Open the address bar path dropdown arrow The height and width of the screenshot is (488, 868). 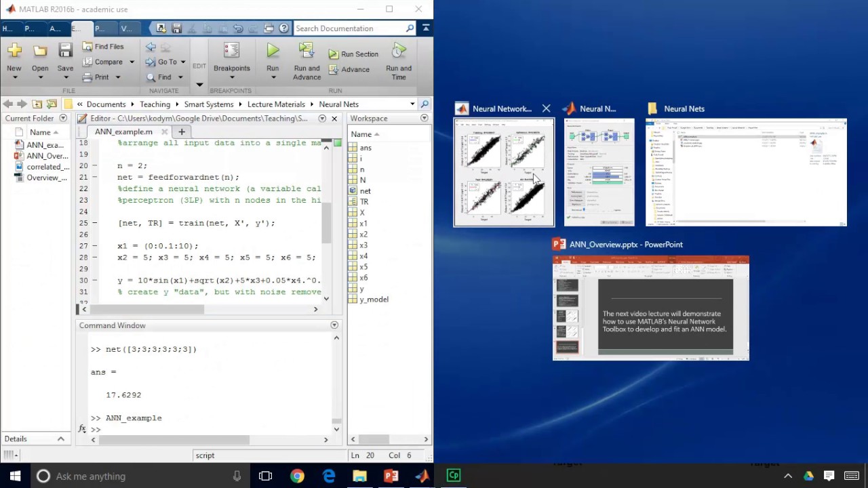pyautogui.click(x=412, y=104)
